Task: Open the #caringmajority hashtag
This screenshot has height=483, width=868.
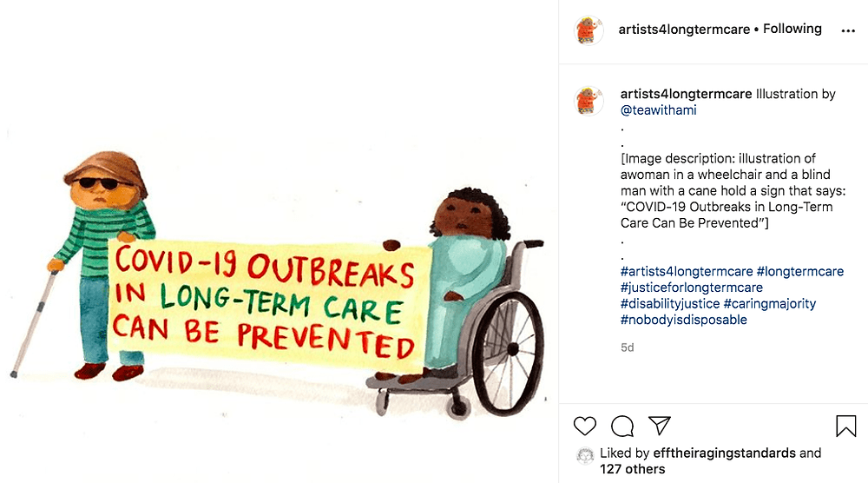Action: tap(769, 303)
